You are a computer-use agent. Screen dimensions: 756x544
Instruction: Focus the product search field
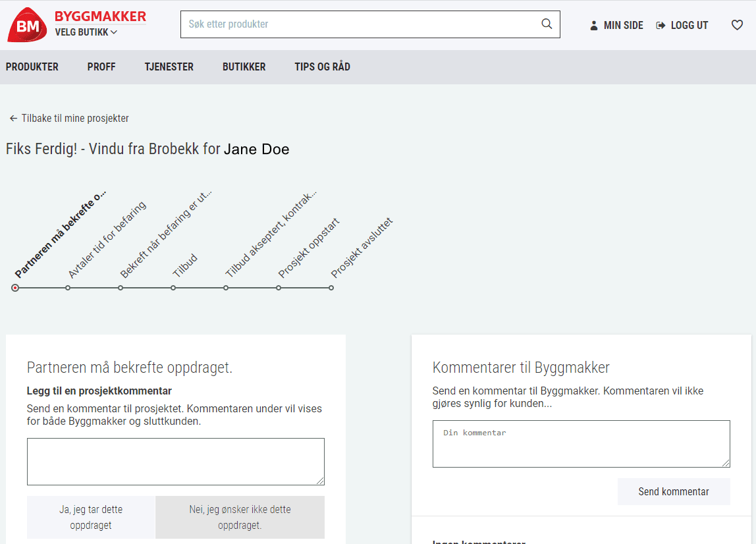[x=370, y=24]
